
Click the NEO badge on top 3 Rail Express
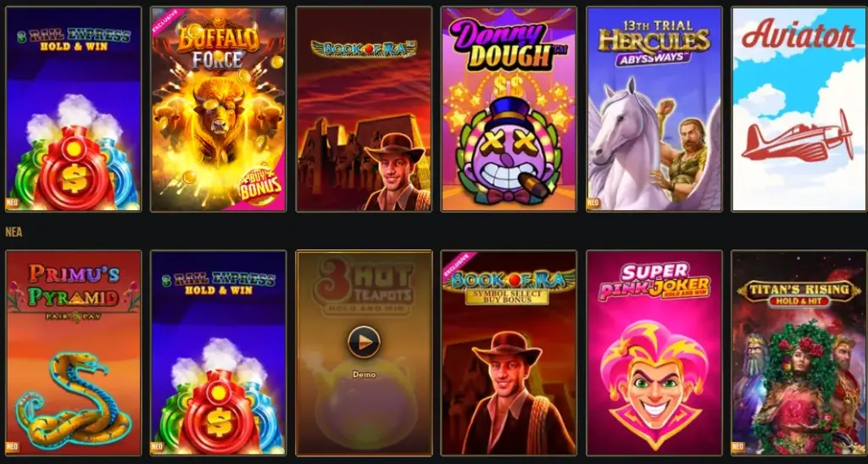(12, 203)
